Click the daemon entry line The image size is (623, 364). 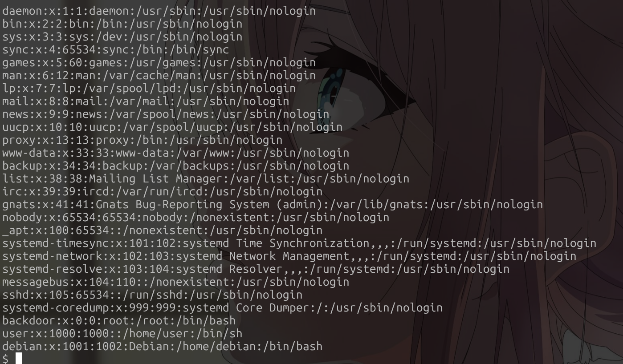159,11
